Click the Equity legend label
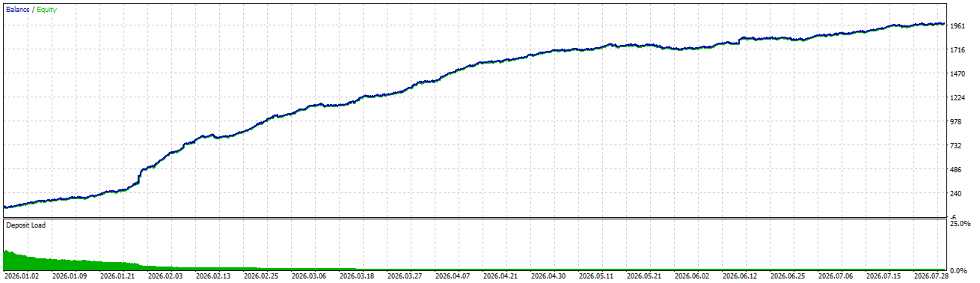This screenshot has width=980, height=283. [46, 10]
